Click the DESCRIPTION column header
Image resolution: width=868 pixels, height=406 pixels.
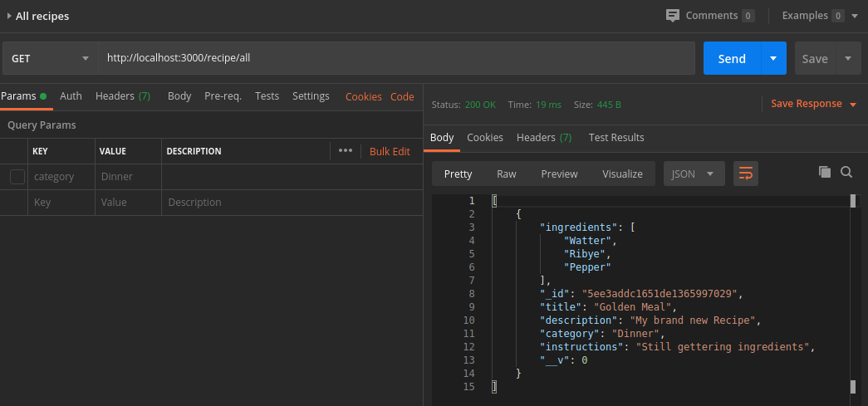194,151
